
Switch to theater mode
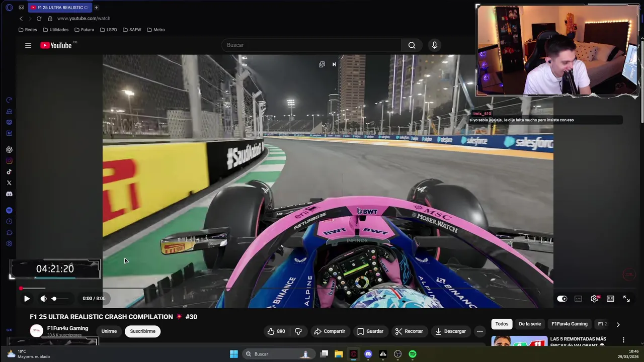(610, 299)
